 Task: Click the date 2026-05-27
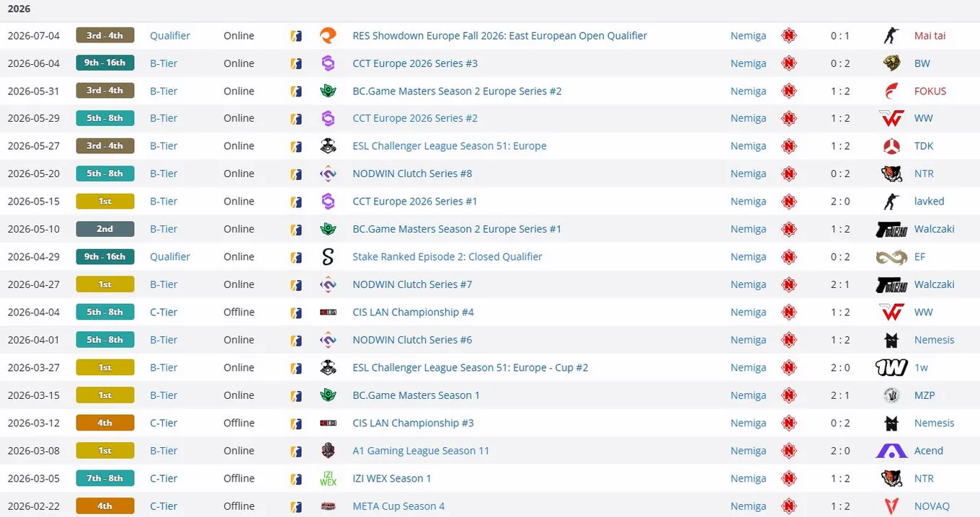34,146
